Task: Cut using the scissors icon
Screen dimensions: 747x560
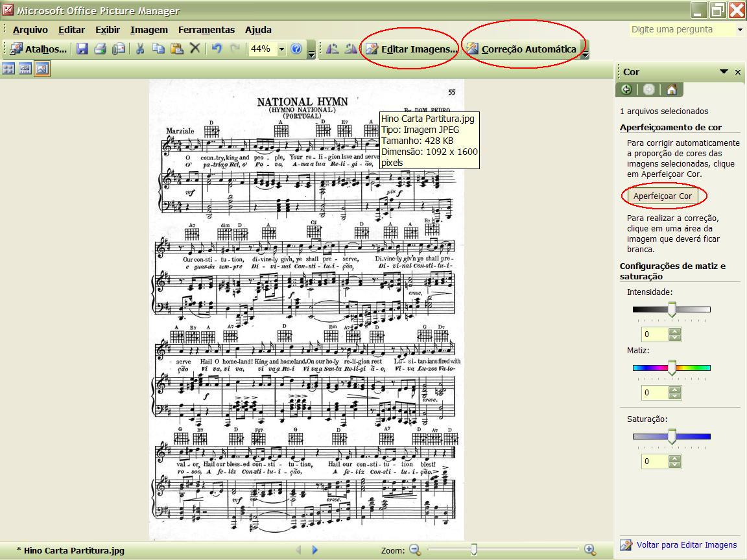Action: pyautogui.click(x=140, y=49)
